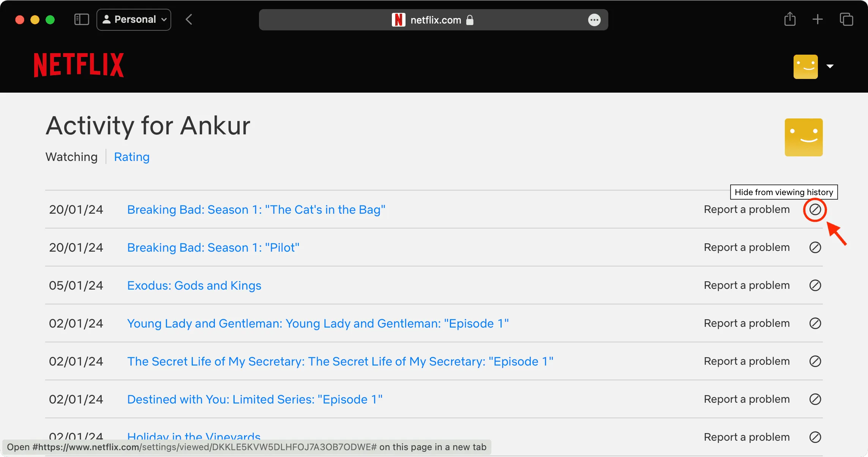Viewport: 868px width, 457px height.
Task: Click the browser page options menu button
Action: pyautogui.click(x=595, y=20)
